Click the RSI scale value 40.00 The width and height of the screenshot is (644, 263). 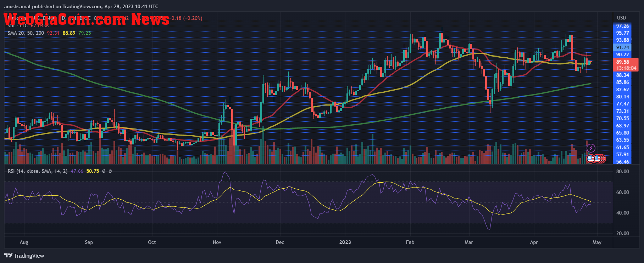pos(623,213)
